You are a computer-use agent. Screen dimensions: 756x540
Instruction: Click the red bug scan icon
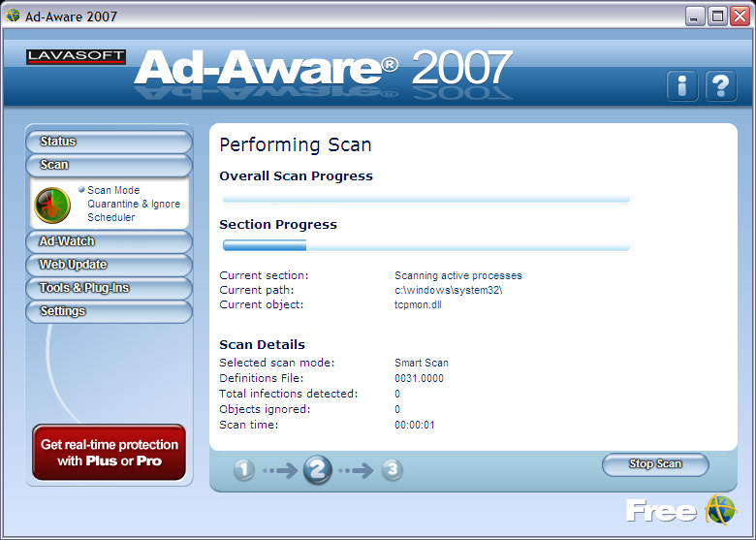tap(52, 205)
